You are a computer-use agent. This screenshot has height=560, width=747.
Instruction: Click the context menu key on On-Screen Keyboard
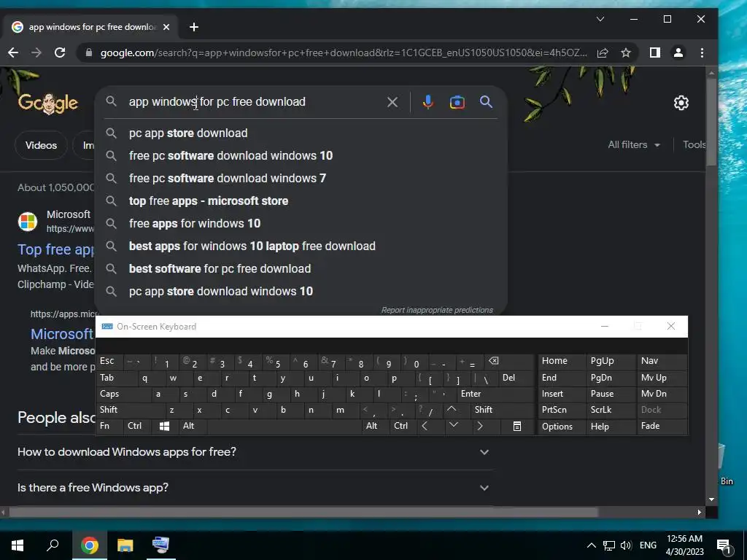(517, 426)
